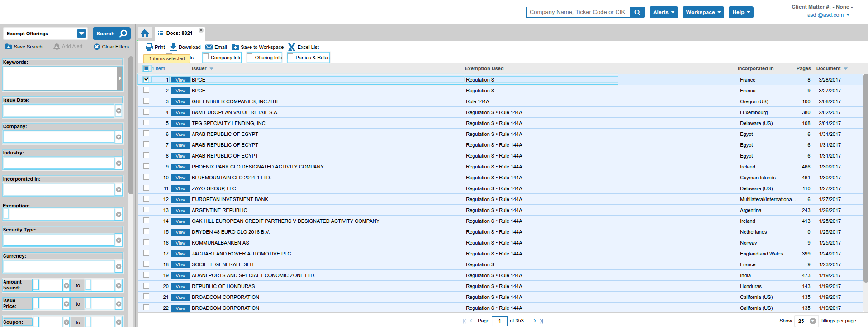View the TPG SPECIALTY LENDING filing
868x327 pixels.
pyautogui.click(x=180, y=124)
